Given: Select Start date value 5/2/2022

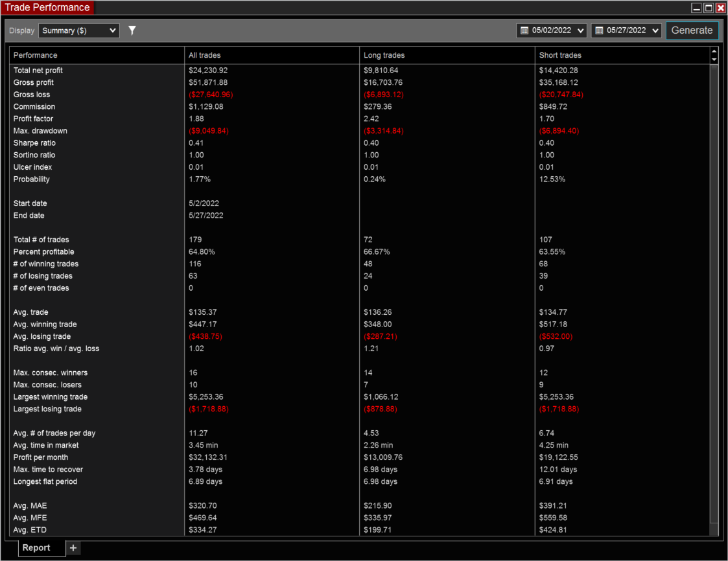Looking at the screenshot, I should pyautogui.click(x=204, y=203).
